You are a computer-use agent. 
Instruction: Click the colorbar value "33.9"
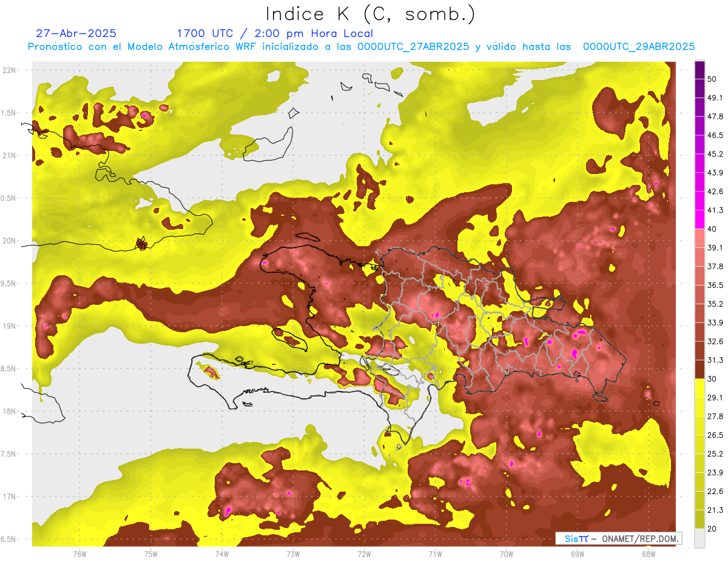(x=715, y=323)
